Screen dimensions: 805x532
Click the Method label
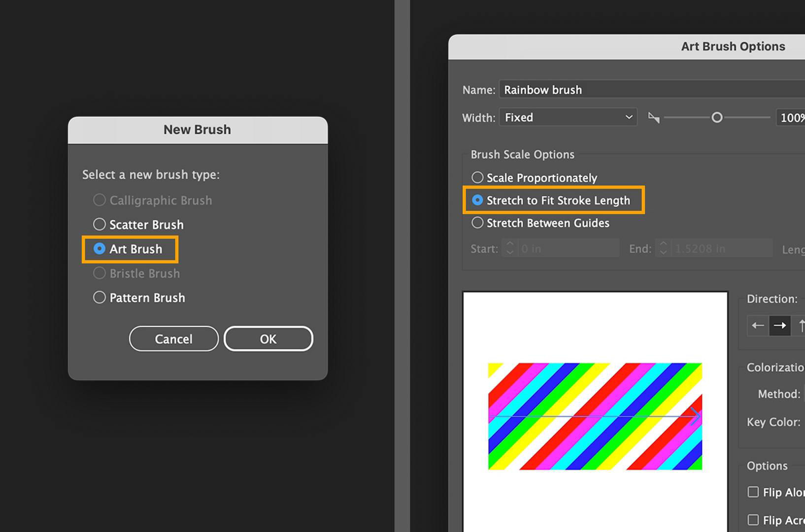(x=779, y=394)
